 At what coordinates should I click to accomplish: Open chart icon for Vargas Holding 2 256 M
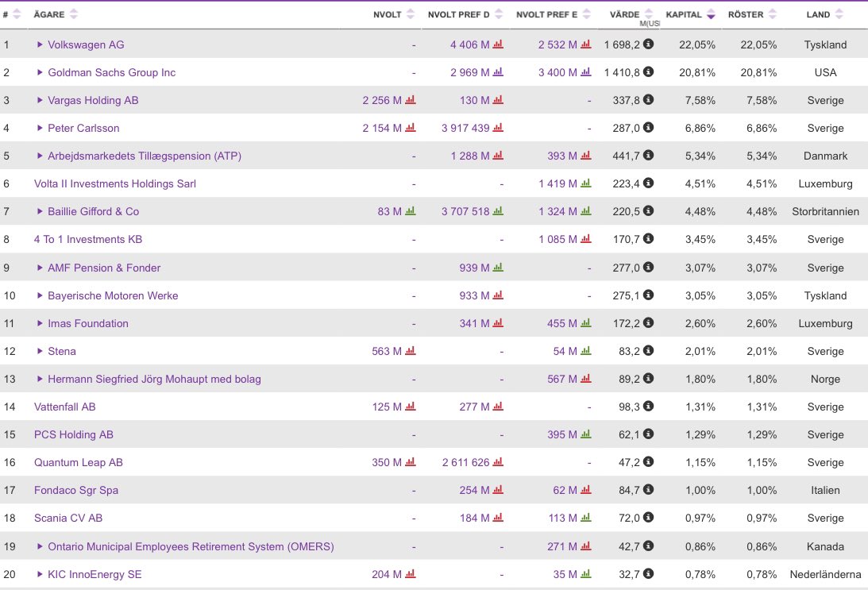point(411,99)
